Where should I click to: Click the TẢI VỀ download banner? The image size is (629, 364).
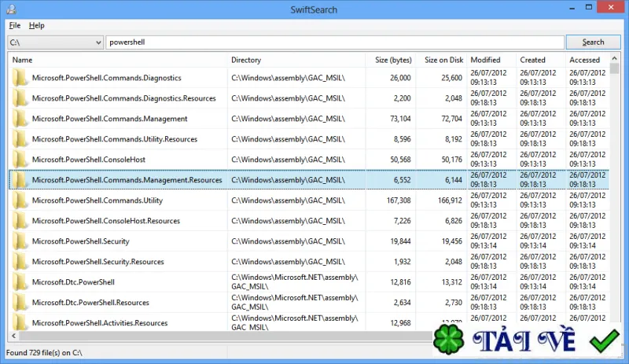[524, 340]
